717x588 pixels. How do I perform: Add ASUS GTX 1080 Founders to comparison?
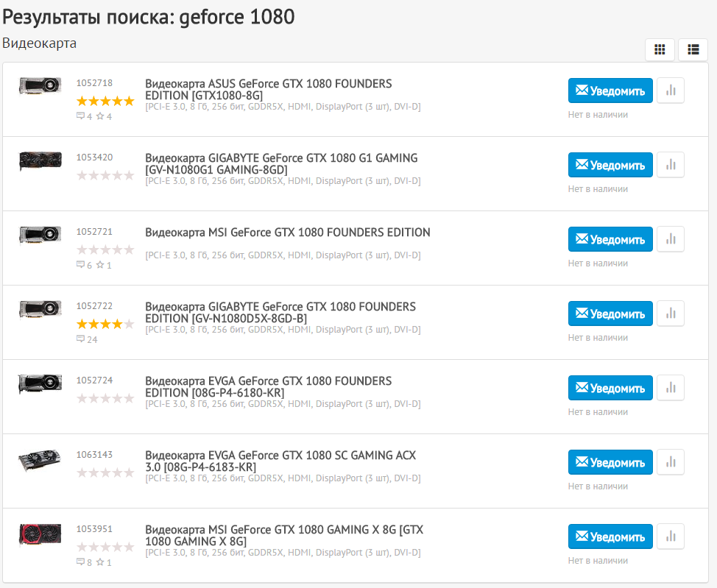[671, 91]
